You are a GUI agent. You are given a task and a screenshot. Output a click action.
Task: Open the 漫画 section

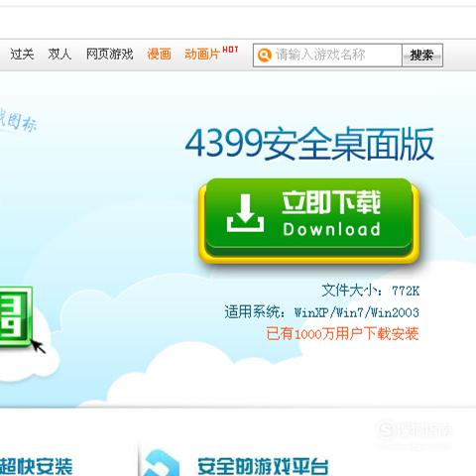(159, 55)
